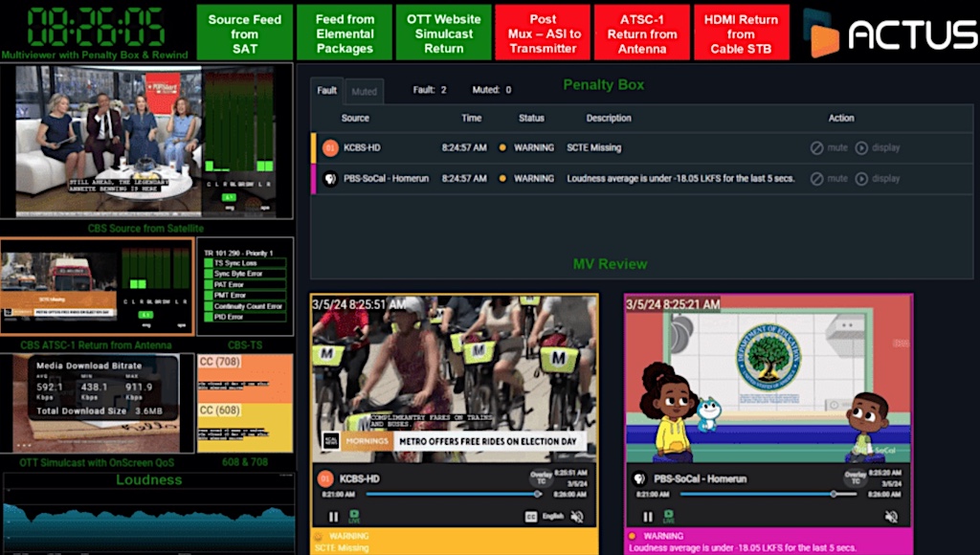Click the Action column header

coord(841,118)
